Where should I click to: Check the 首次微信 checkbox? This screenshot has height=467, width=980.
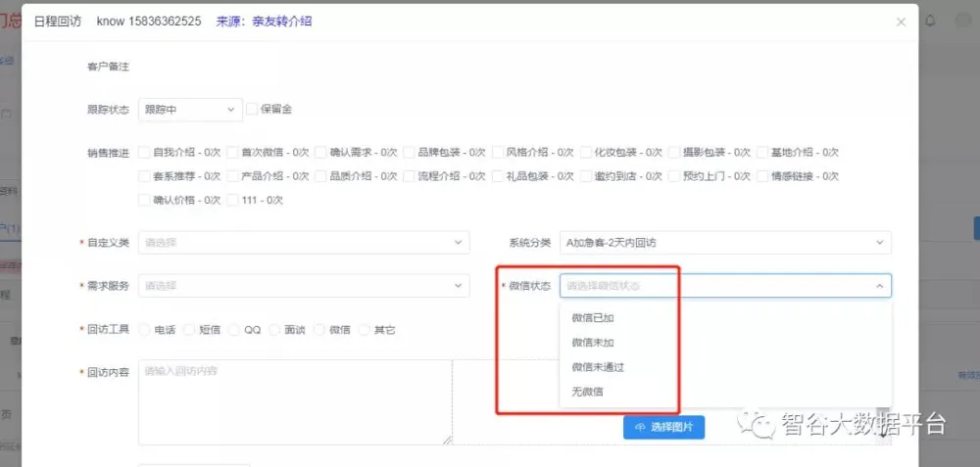pyautogui.click(x=232, y=153)
